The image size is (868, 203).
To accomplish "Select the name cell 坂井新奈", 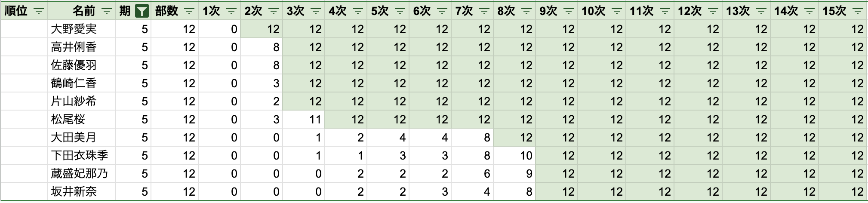I will (x=82, y=192).
